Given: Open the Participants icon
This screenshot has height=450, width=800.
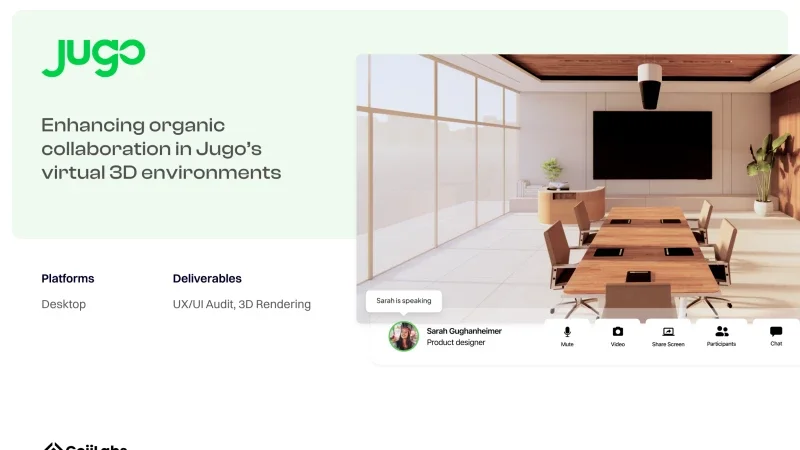Looking at the screenshot, I should click(721, 332).
